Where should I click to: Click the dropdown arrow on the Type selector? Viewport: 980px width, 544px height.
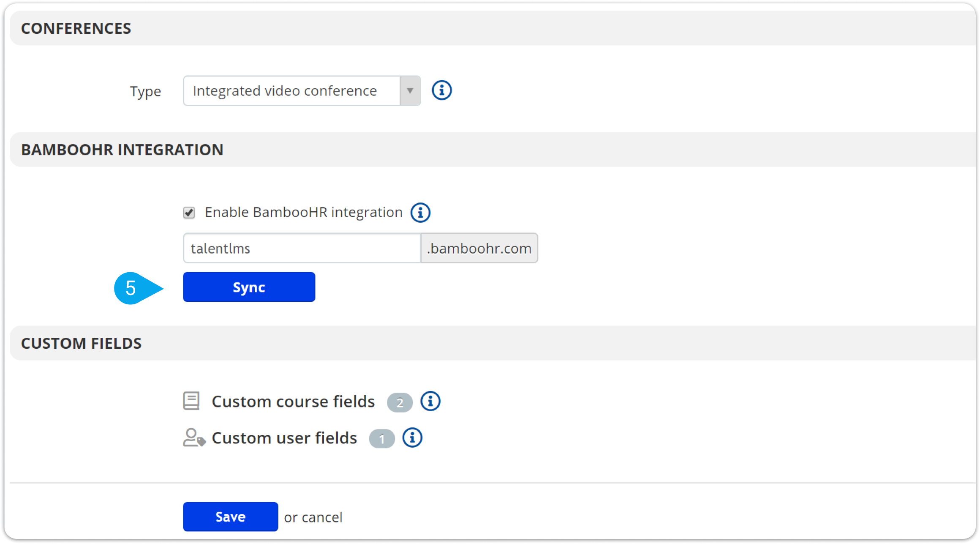tap(409, 90)
